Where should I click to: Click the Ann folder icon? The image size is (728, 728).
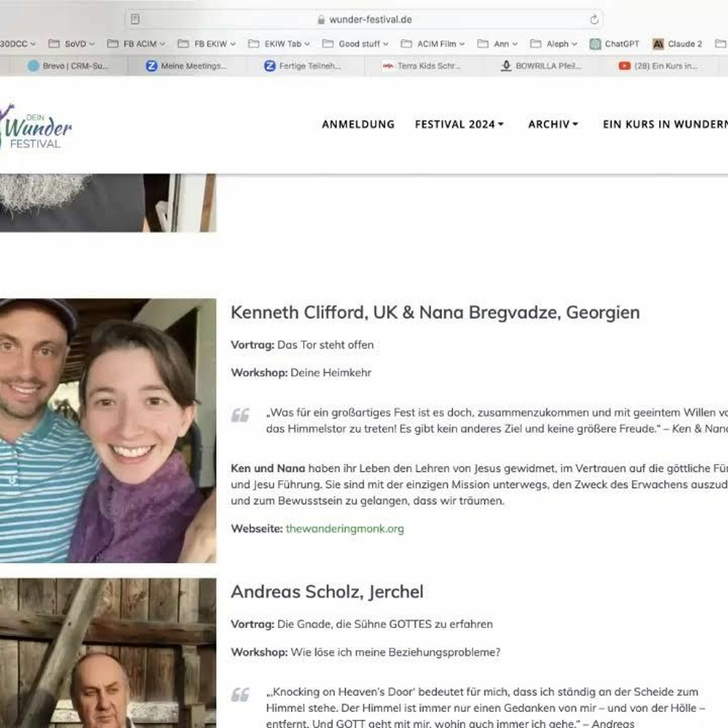(483, 44)
